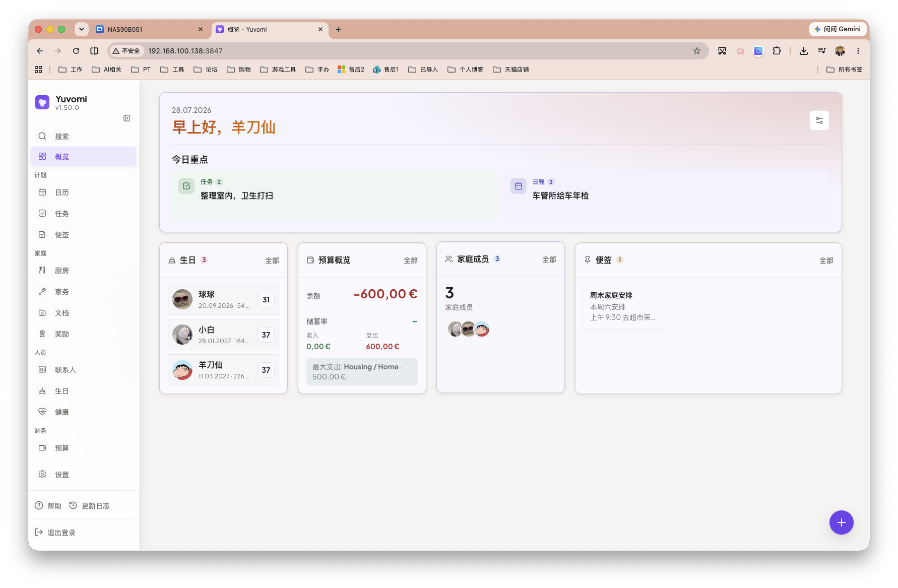Screen dimensions: 898x588
Task: Open 天猫店铺 bookmarks folder
Action: pos(511,70)
